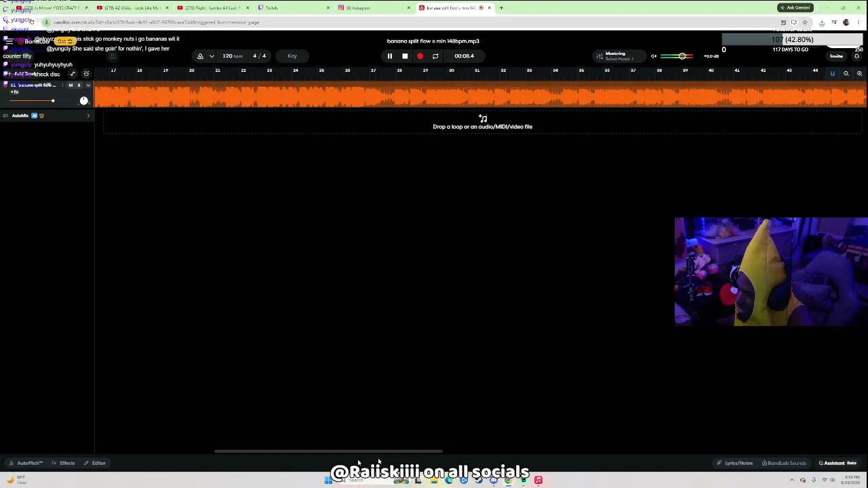The width and height of the screenshot is (868, 488).
Task: Click the master volume speaker icon
Action: click(654, 56)
